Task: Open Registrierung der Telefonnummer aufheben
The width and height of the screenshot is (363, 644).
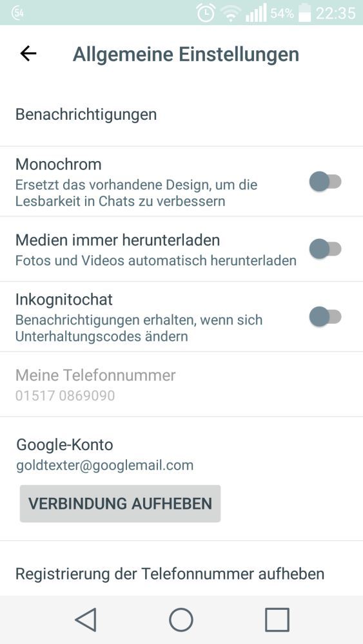Action: 181,574
